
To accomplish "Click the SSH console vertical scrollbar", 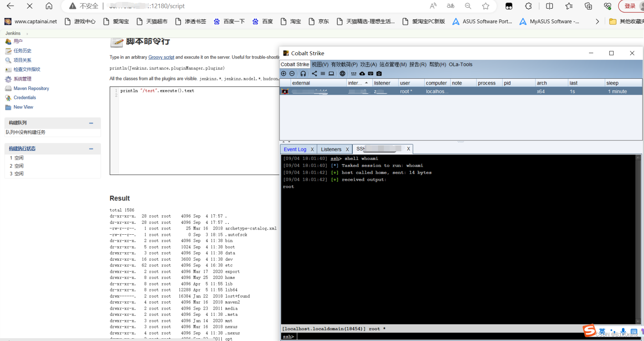I will tap(638, 239).
